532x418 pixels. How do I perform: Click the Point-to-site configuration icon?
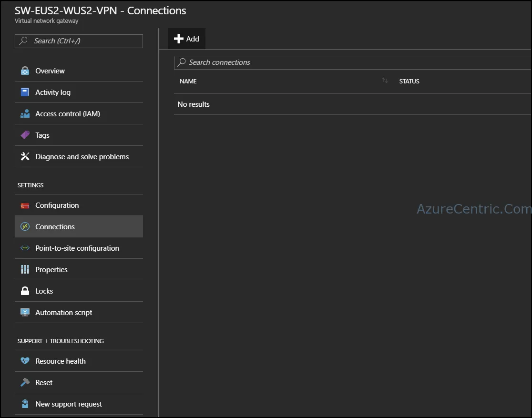coord(25,248)
